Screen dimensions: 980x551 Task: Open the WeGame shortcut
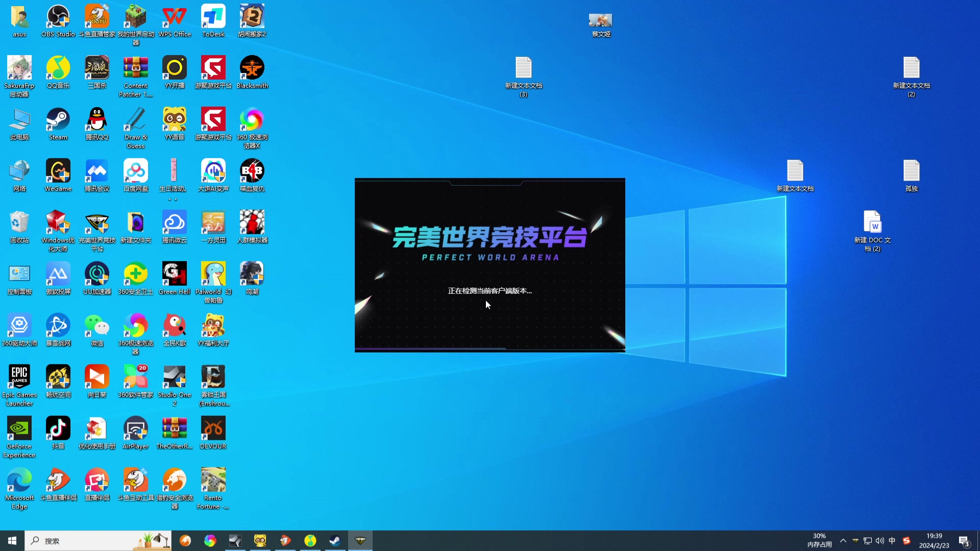(58, 176)
